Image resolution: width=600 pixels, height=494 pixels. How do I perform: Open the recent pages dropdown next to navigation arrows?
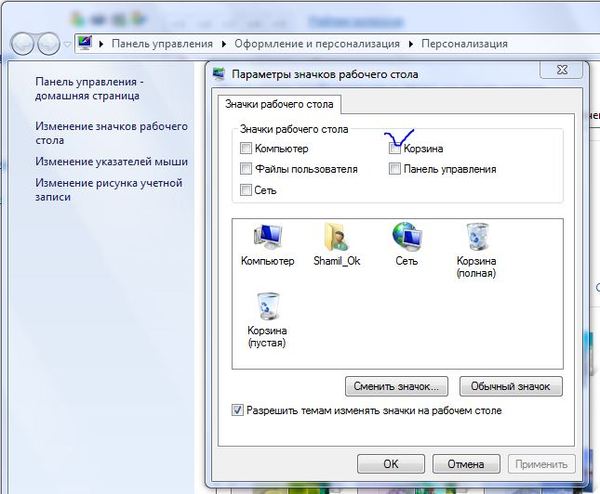pos(66,44)
